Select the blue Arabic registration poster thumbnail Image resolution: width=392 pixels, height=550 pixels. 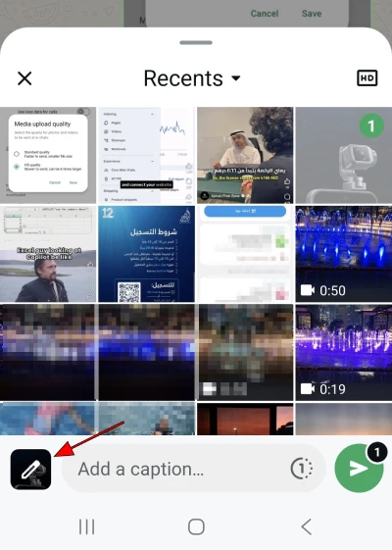tap(146, 254)
